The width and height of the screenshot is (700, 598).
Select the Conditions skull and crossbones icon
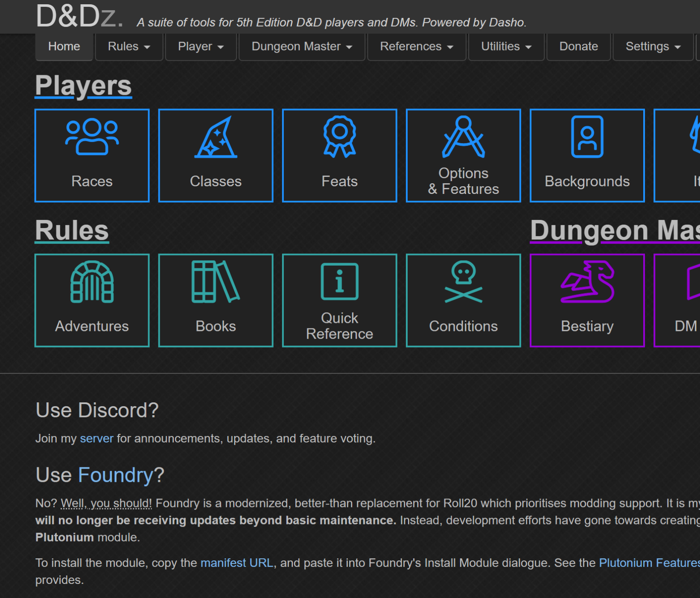[463, 282]
